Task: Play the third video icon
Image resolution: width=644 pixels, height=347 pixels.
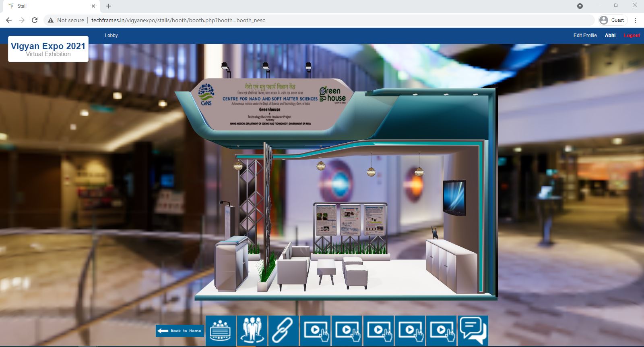Action: click(378, 330)
